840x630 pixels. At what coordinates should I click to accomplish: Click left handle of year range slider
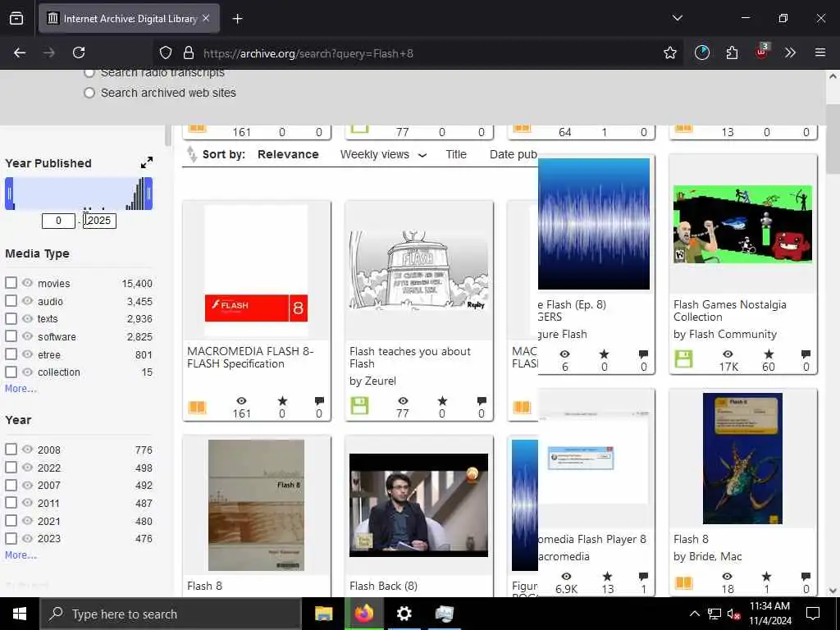(9, 194)
